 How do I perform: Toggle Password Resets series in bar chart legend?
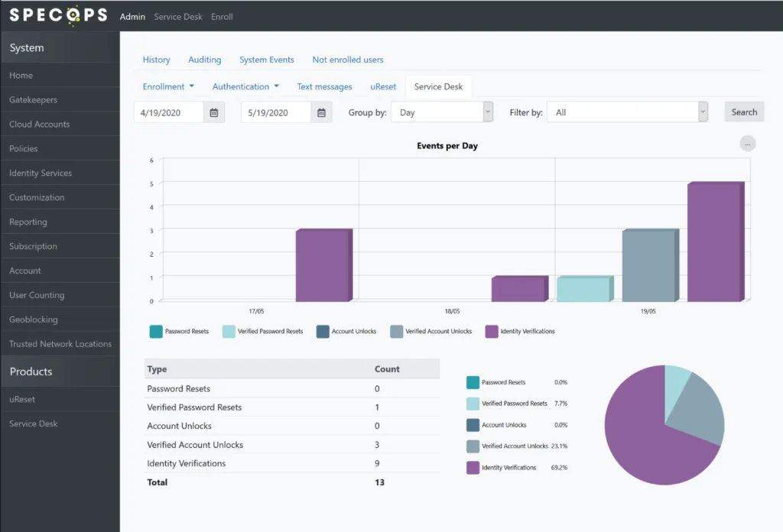(156, 332)
